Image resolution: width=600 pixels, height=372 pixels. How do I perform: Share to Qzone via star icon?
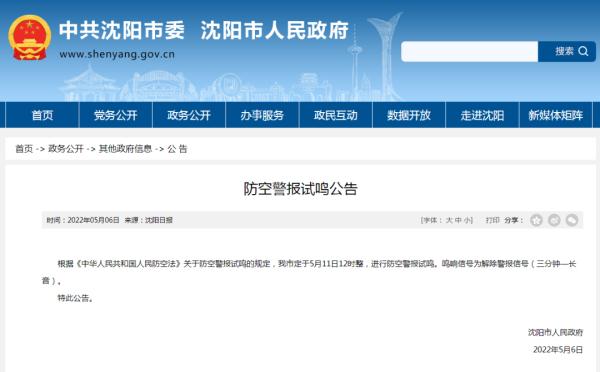point(536,220)
